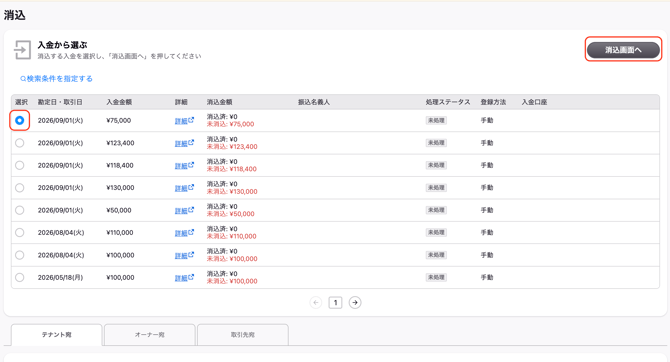This screenshot has width=670, height=362.
Task: Click the 入金金額 column header
Action: tap(119, 102)
